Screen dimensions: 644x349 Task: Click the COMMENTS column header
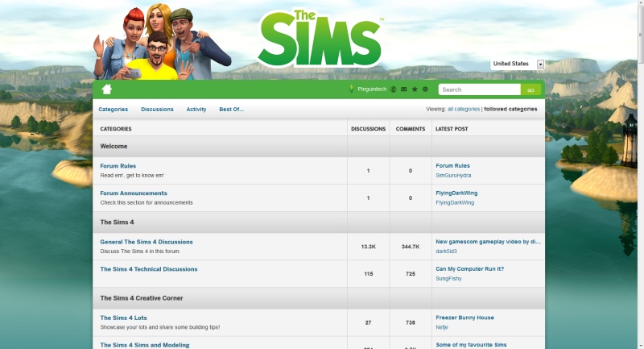click(x=411, y=129)
